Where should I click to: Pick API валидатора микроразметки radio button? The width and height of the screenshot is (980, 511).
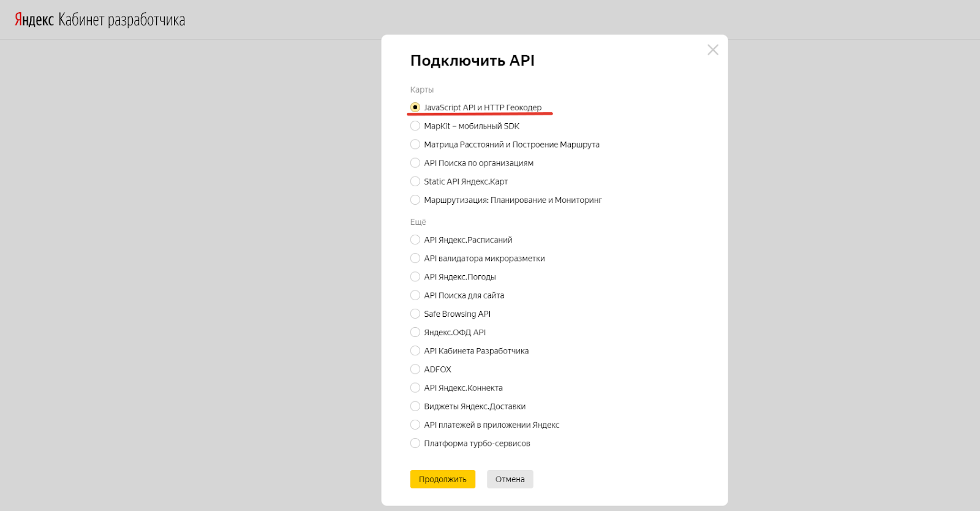point(415,259)
